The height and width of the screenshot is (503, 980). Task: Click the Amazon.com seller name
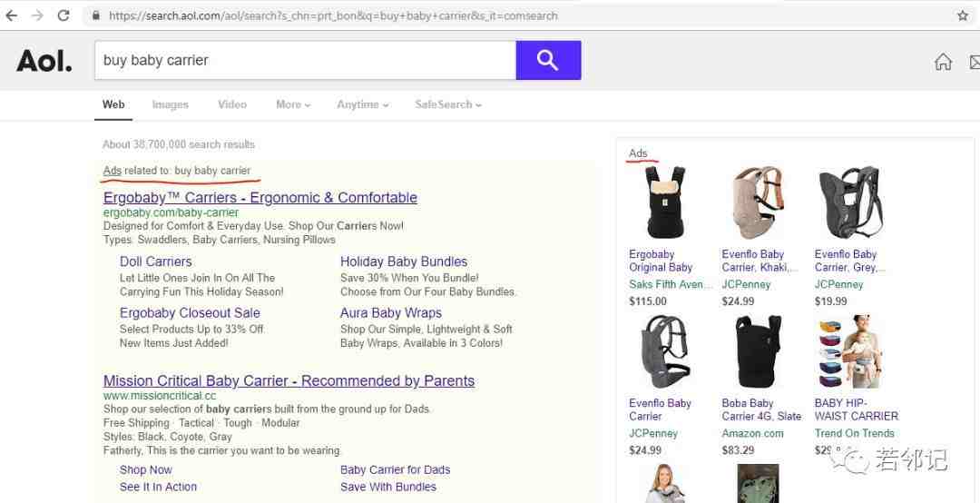[x=752, y=434]
